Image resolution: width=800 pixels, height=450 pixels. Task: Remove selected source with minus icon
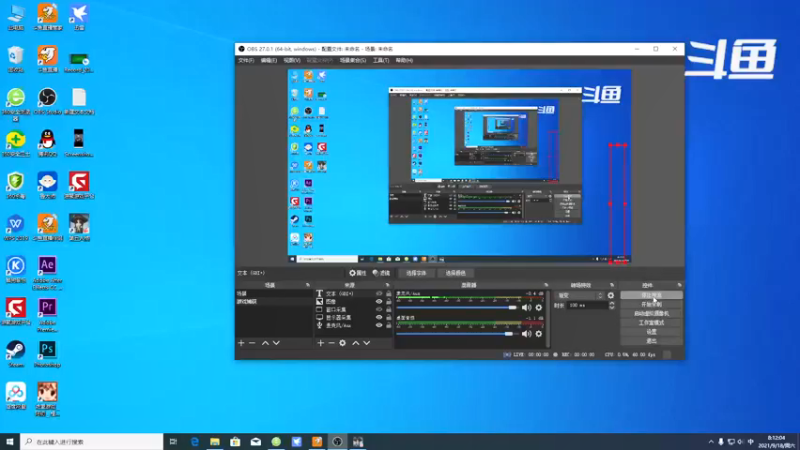[x=331, y=343]
